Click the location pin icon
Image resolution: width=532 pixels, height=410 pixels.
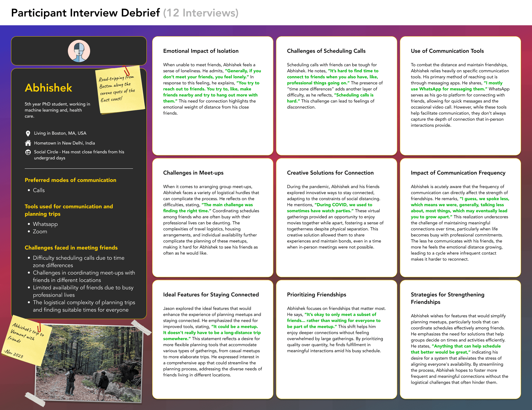click(28, 134)
